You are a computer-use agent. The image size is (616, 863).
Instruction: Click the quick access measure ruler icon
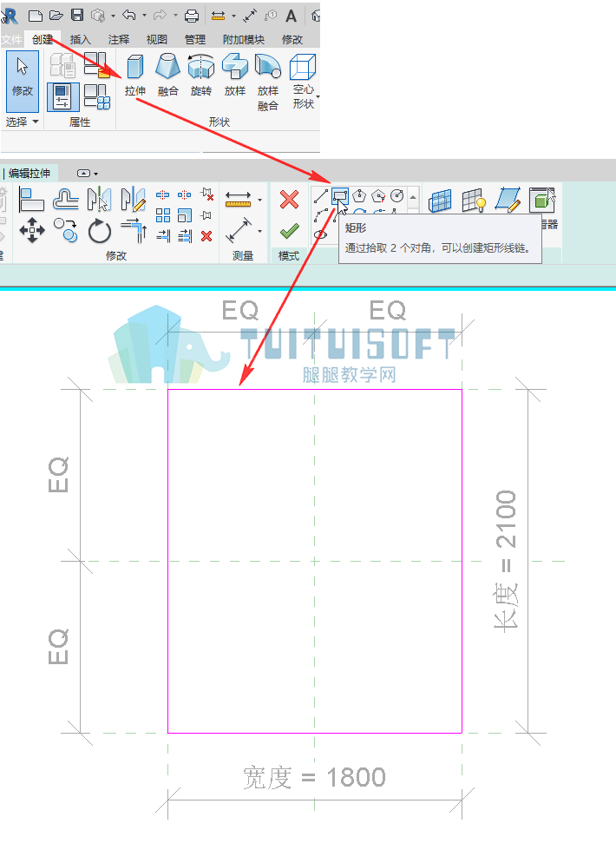click(219, 16)
